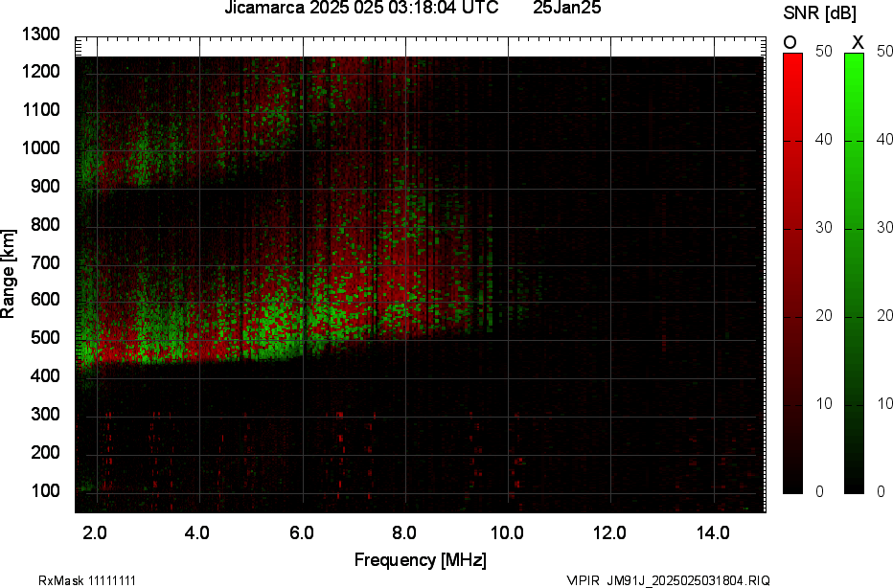Viewport: 893px width, 588px height.
Task: Click the 1000 range tick label
Action: 41,148
